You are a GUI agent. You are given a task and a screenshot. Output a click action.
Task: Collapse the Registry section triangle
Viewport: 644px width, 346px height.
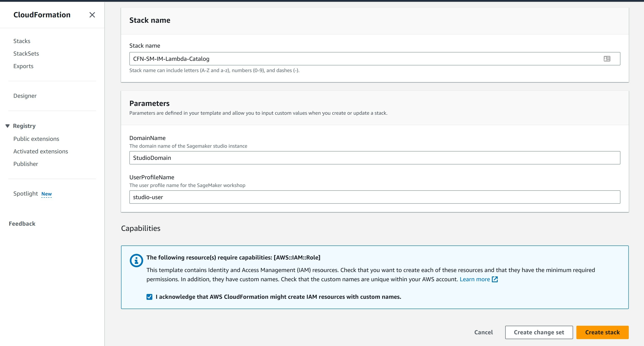click(x=8, y=126)
